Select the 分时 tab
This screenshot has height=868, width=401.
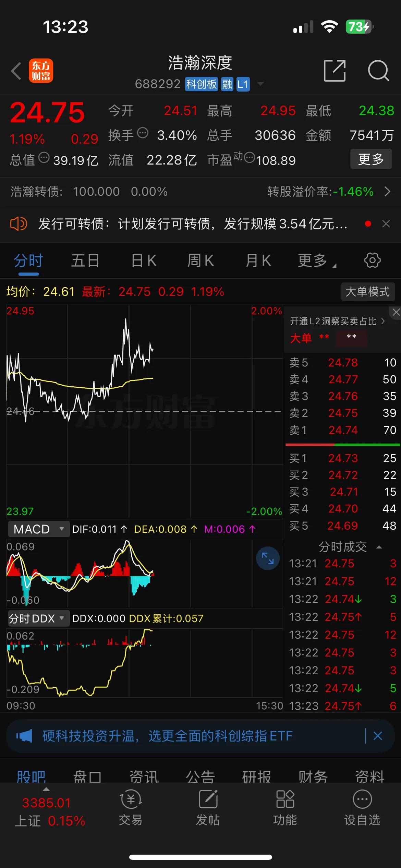pyautogui.click(x=28, y=261)
